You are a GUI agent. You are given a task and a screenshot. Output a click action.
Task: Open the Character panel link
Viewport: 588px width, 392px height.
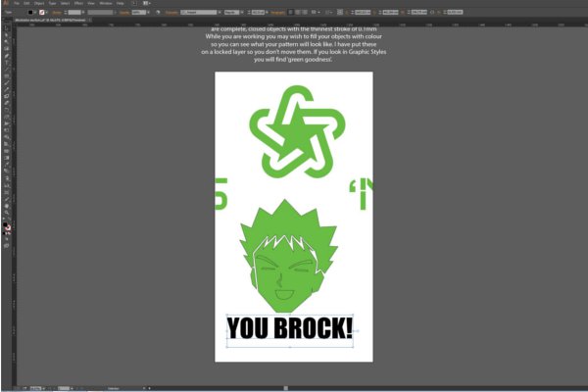pos(171,13)
